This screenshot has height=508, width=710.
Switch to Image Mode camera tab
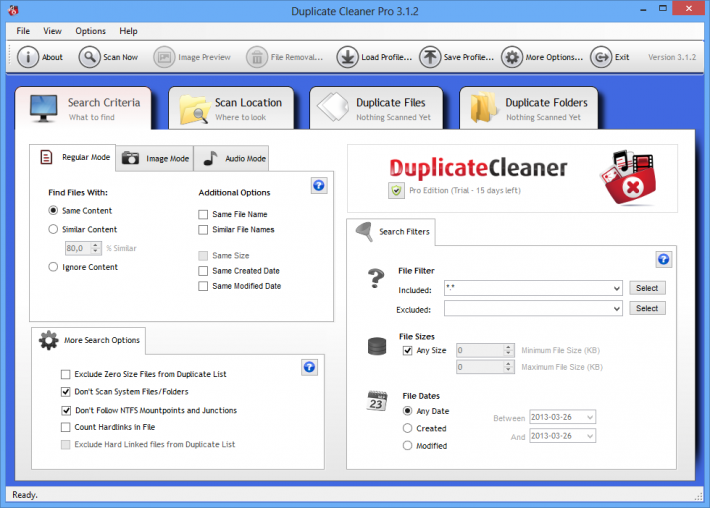tap(155, 158)
